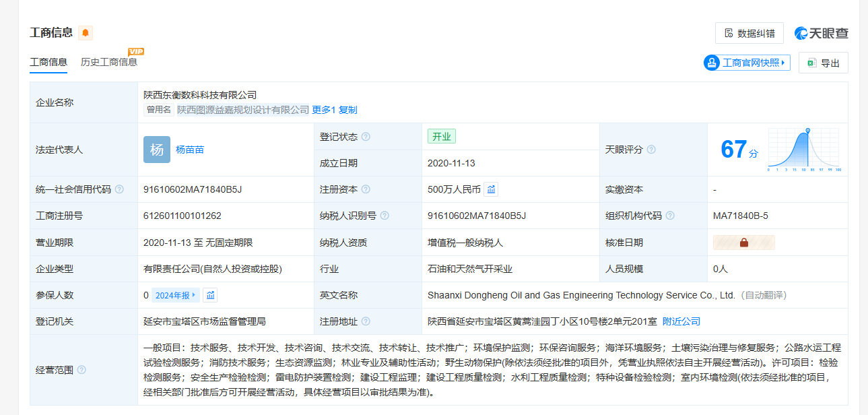Click help icon beside 注册地址

tap(366, 321)
